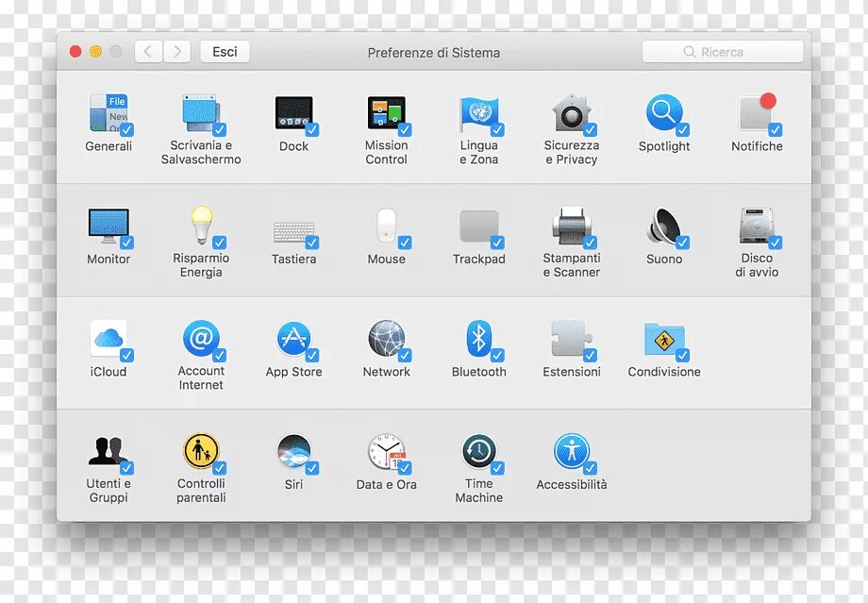Open Tastiera keyboard icon
This screenshot has width=868, height=603.
click(294, 232)
